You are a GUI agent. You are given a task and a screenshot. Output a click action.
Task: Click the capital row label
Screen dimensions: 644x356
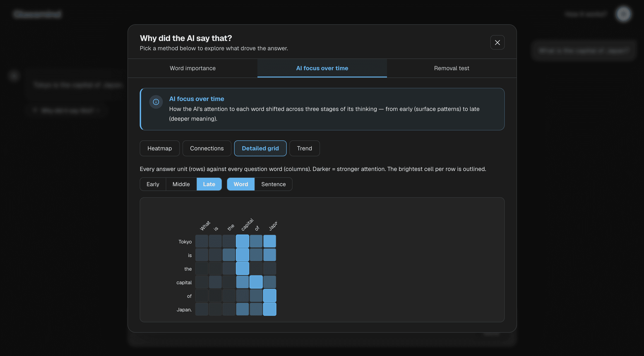tap(184, 282)
